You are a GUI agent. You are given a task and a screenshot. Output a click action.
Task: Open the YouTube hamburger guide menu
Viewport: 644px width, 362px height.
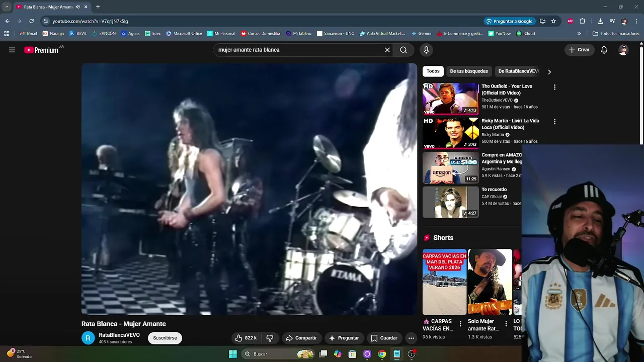12,50
